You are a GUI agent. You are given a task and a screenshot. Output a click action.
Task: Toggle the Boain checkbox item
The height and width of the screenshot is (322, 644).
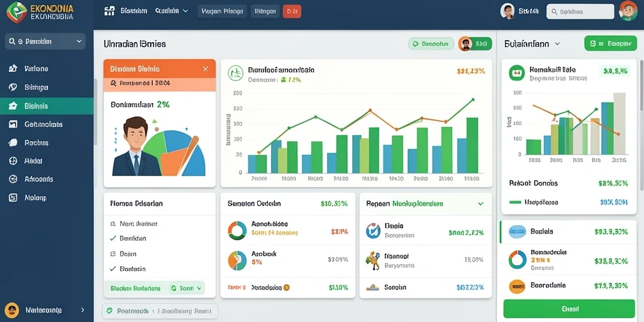tap(123, 254)
